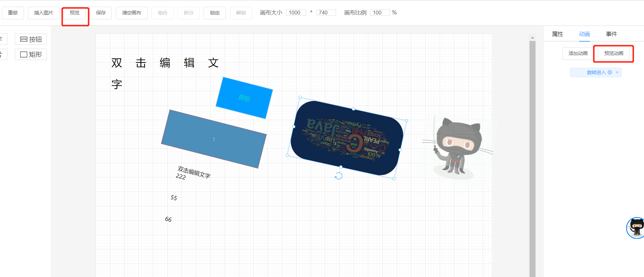Click the 保存 save button

tap(101, 13)
